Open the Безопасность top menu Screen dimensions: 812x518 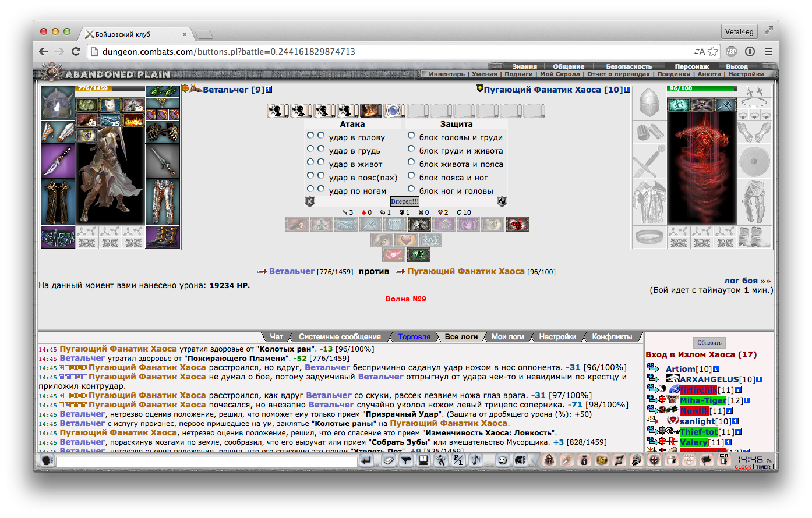pos(629,66)
